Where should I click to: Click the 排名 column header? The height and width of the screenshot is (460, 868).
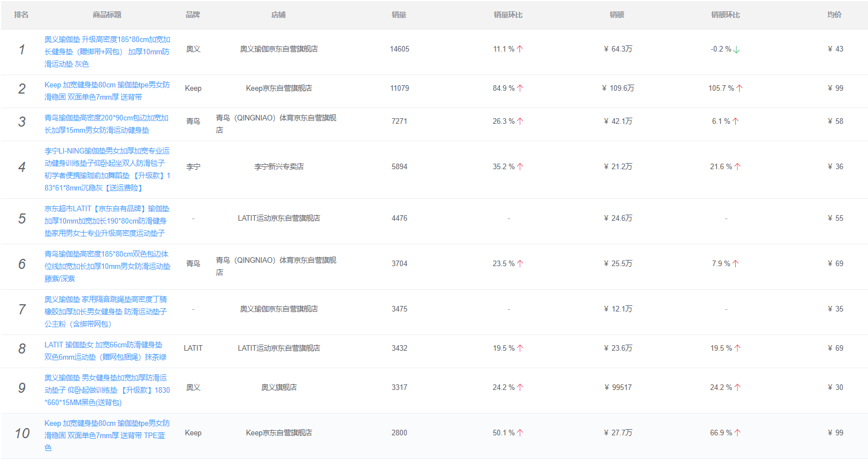(x=21, y=15)
